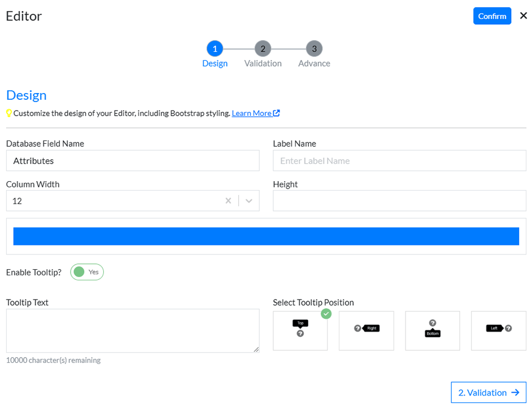
Task: Click the green checkmark on Top tooltip
Action: click(x=326, y=314)
